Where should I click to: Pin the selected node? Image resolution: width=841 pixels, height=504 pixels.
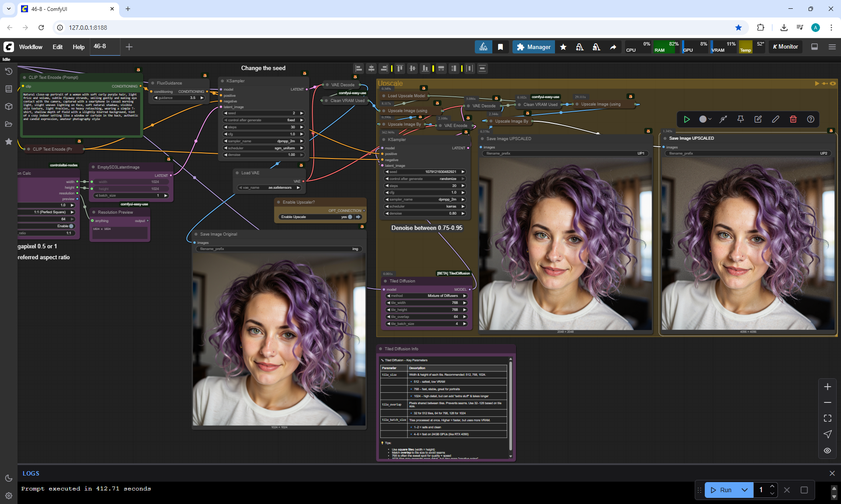(x=741, y=119)
